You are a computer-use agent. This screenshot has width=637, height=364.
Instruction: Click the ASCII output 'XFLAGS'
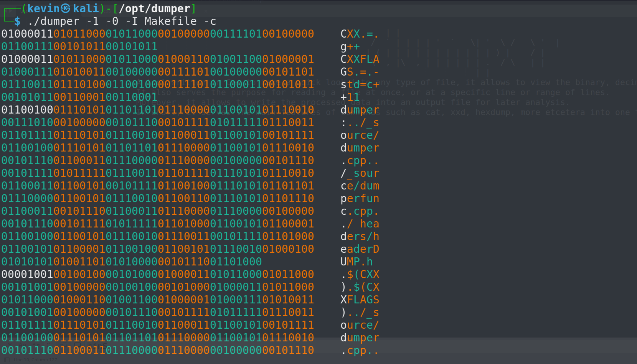click(x=360, y=300)
